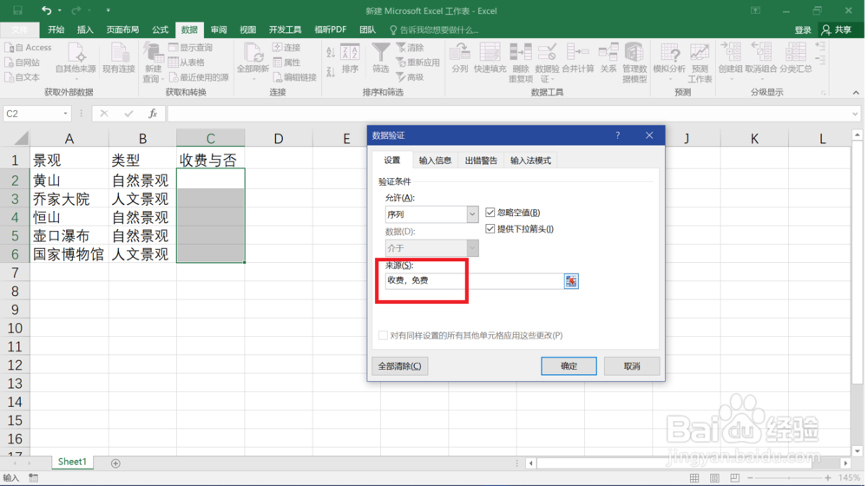This screenshot has height=486, width=868.
Task: Open the Insert (插入) ribbon tab
Action: click(85, 30)
